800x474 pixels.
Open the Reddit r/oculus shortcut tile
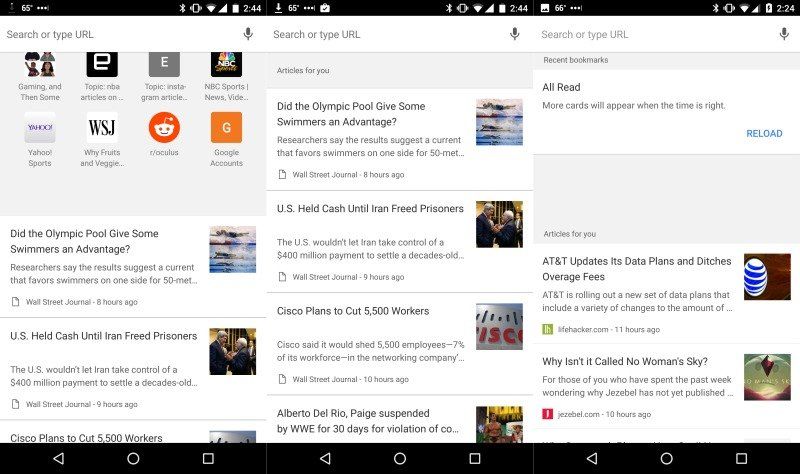(x=164, y=128)
